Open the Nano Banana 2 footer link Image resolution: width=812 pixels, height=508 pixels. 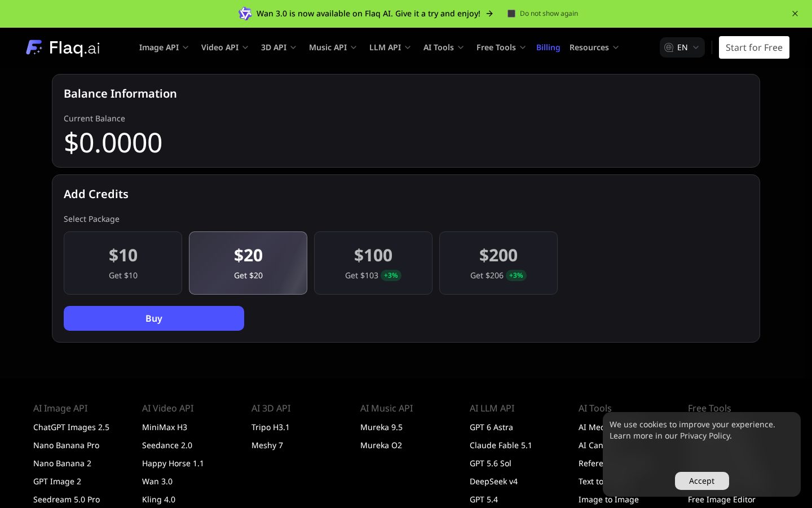tap(62, 463)
